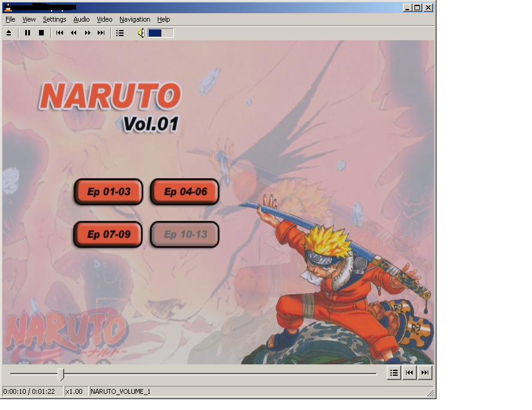Select Ep 01-03 on the DVD menu
The height and width of the screenshot is (410, 532).
point(109,191)
